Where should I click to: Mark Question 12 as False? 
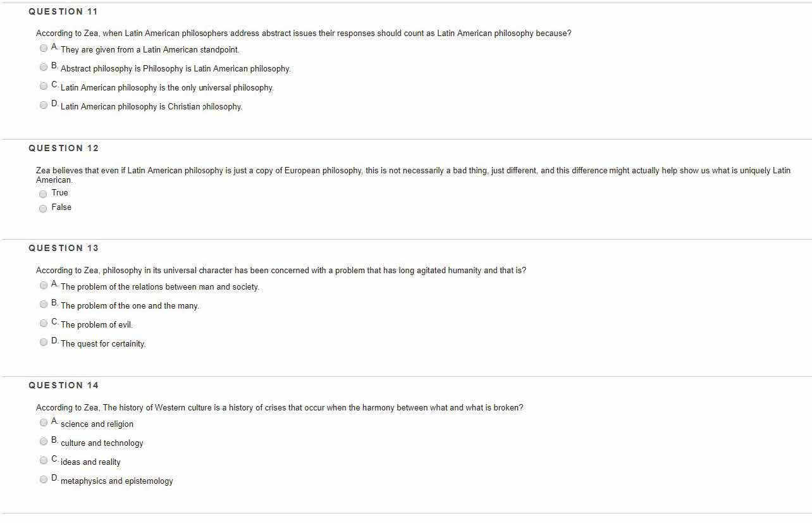pyautogui.click(x=43, y=208)
